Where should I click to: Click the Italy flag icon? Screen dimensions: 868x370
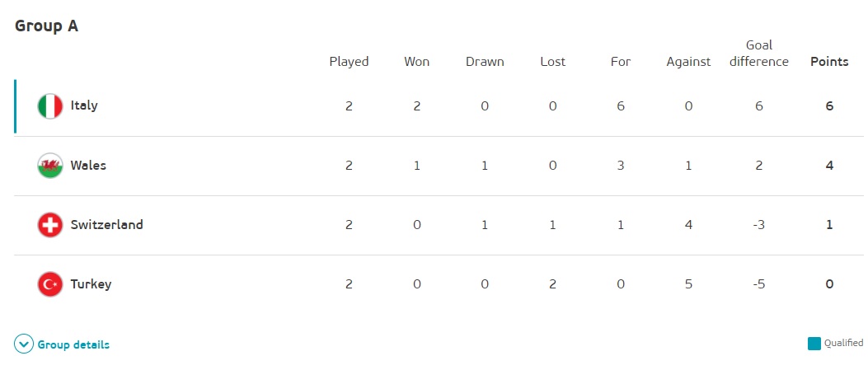[x=49, y=106]
